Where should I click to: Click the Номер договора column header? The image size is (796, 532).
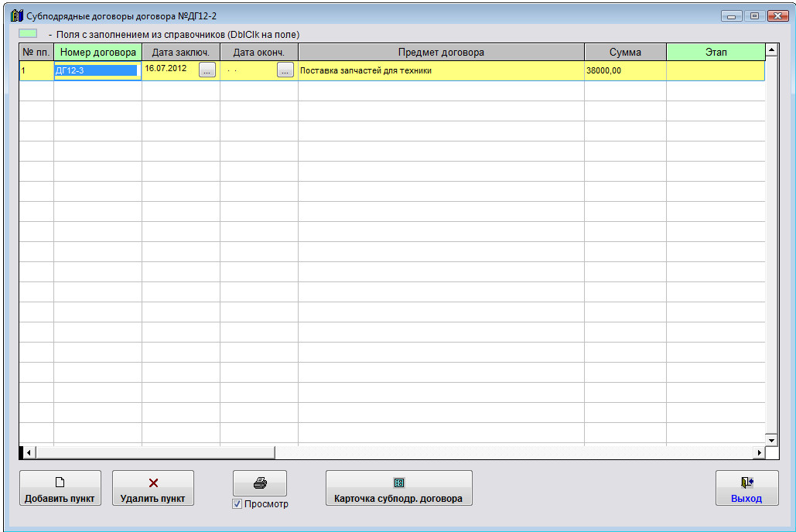98,53
